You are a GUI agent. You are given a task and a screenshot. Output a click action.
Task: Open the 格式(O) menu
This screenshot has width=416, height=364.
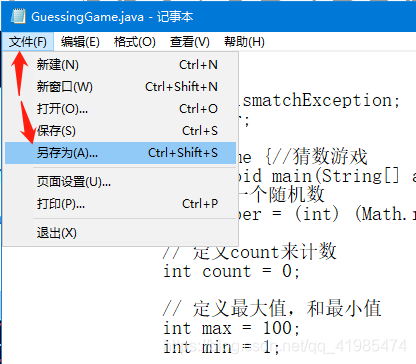point(134,42)
